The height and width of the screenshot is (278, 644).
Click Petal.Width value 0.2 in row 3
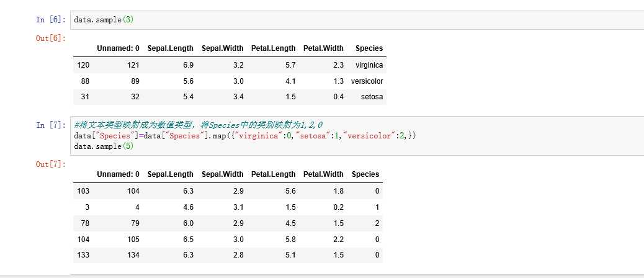point(339,207)
